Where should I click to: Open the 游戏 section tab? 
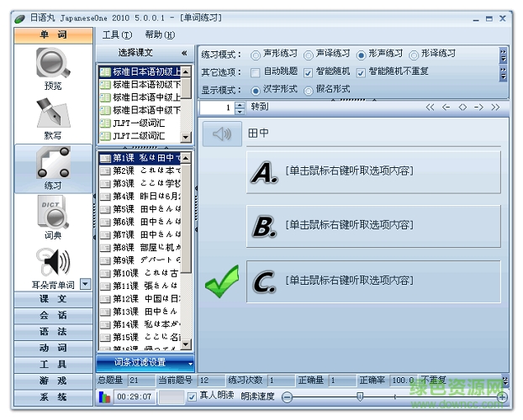53,381
